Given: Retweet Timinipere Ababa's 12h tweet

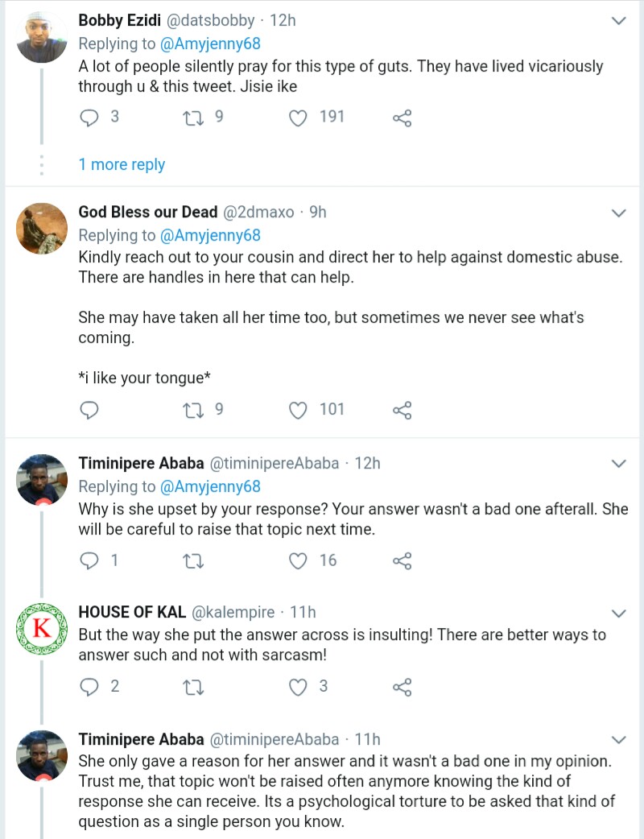Looking at the screenshot, I should (193, 561).
